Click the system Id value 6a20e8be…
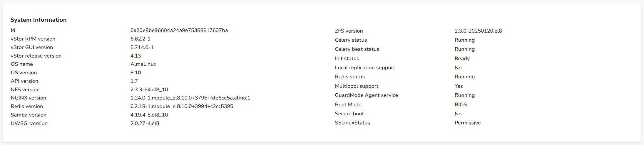Screen dimensions: 644x145 pos(179,30)
